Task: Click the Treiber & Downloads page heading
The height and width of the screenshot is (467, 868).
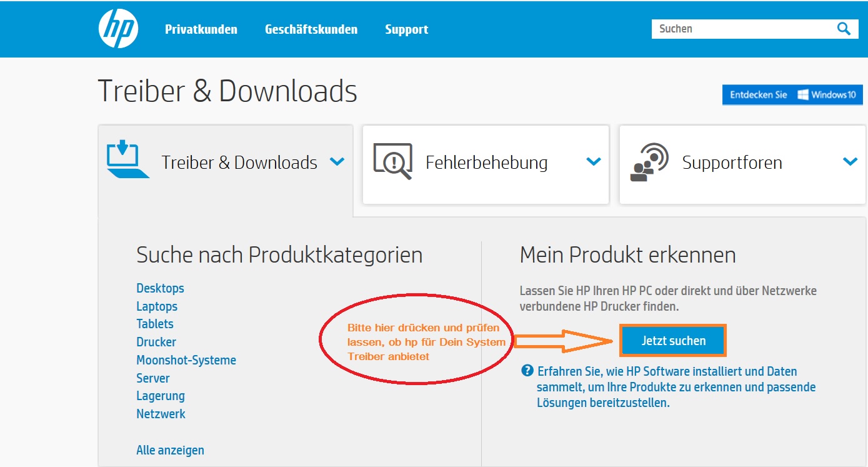Action: (227, 91)
